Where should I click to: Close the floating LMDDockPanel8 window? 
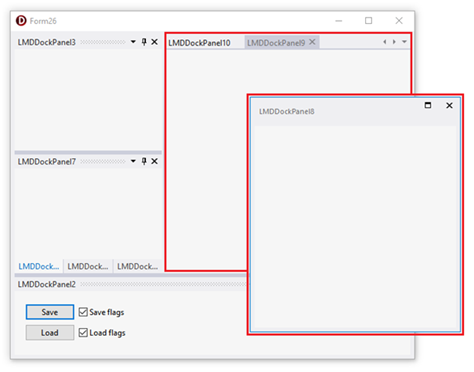(449, 105)
